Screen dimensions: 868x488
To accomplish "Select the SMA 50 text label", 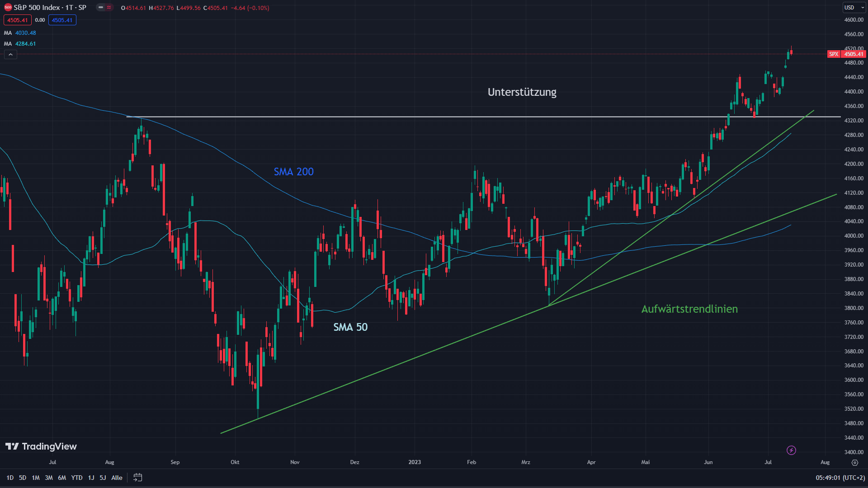I will pyautogui.click(x=350, y=327).
